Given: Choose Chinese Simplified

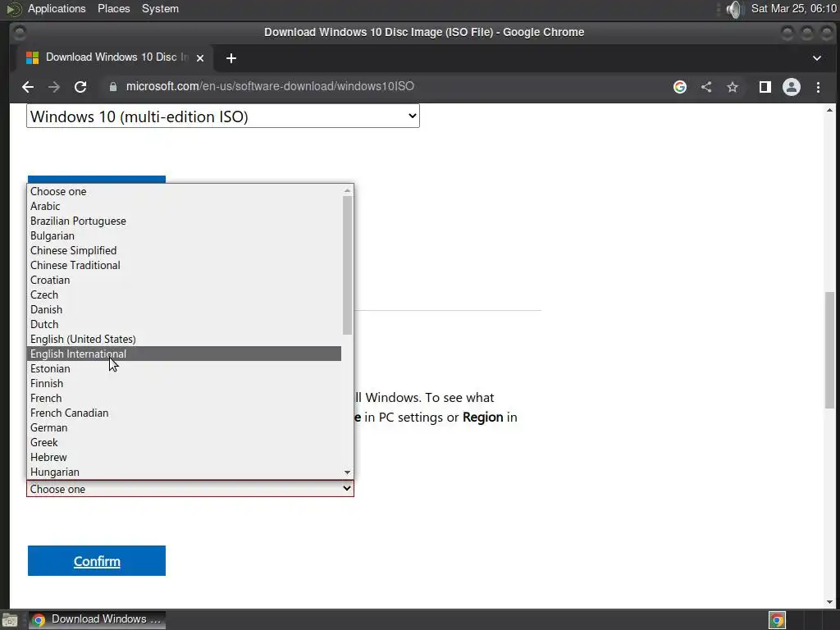Looking at the screenshot, I should tap(184, 250).
